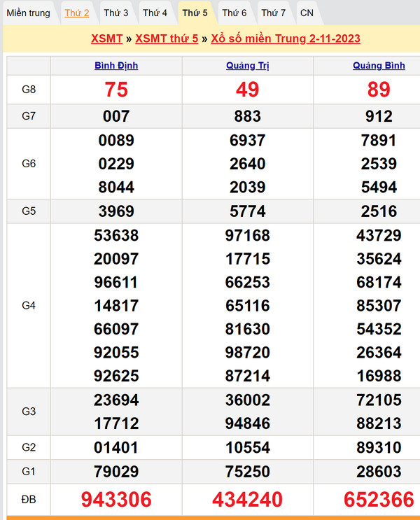The width and height of the screenshot is (420, 520).
Task: Click the G8 row label
Action: (x=29, y=90)
